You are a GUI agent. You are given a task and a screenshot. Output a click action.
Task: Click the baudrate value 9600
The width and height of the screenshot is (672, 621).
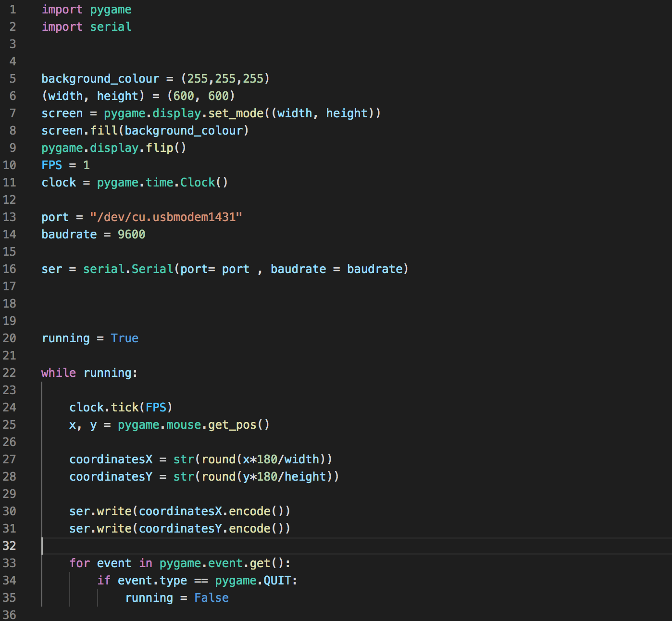133,234
